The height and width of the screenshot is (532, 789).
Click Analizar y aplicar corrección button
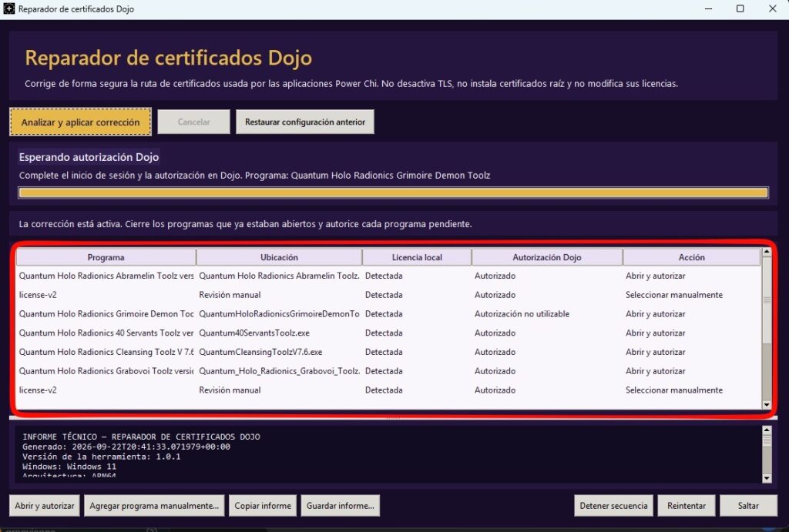pos(80,122)
